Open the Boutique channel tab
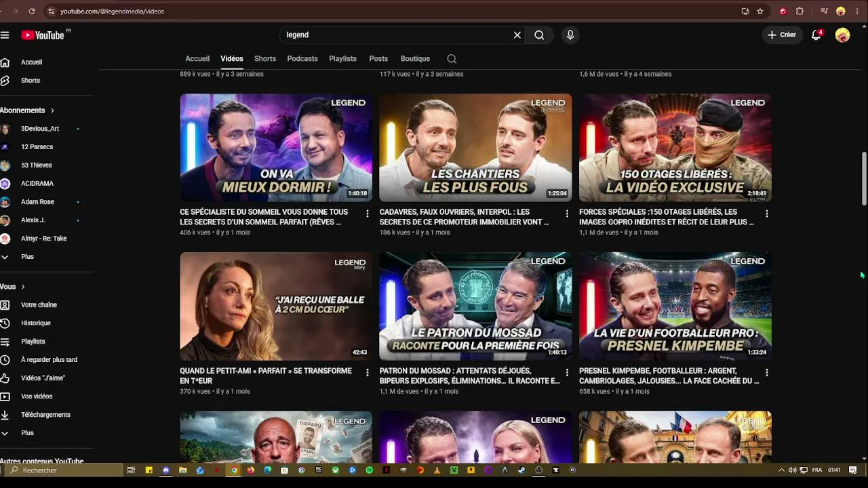The height and width of the screenshot is (488, 868). click(x=415, y=59)
